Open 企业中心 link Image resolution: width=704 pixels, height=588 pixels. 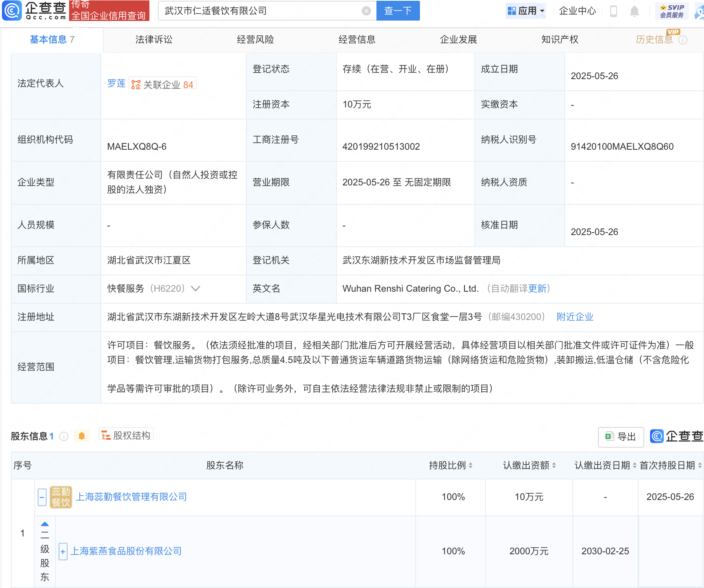click(577, 11)
